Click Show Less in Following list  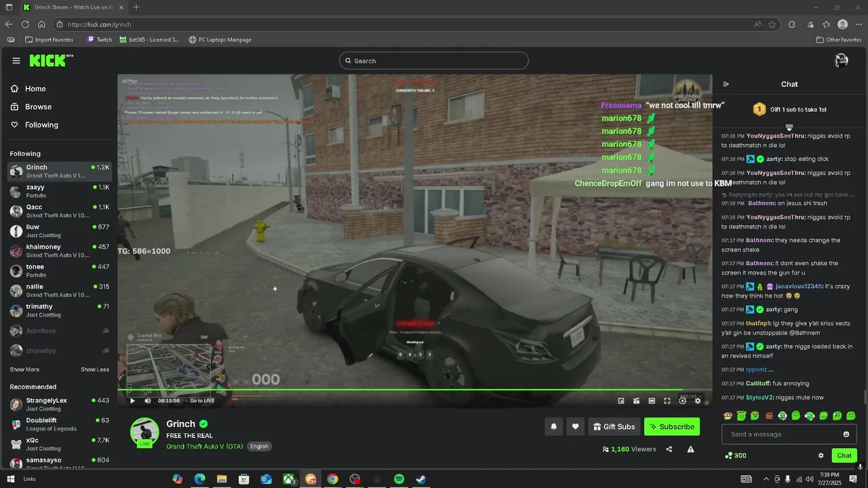tap(95, 369)
